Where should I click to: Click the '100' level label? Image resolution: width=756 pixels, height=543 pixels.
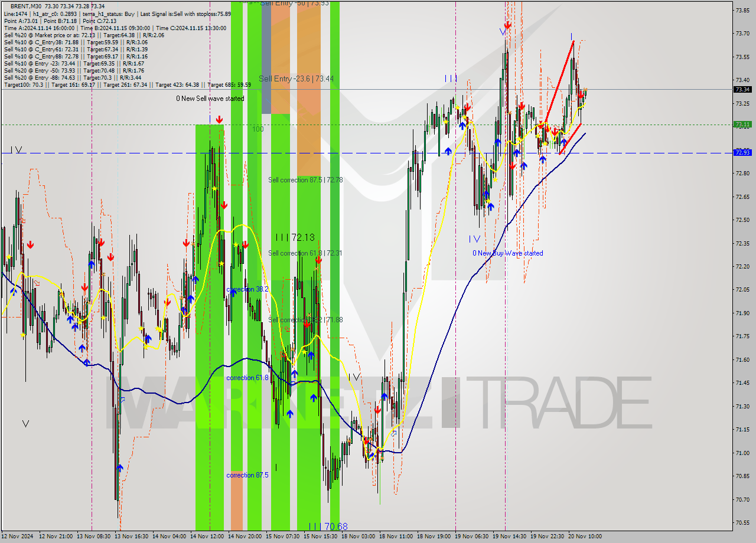click(258, 129)
